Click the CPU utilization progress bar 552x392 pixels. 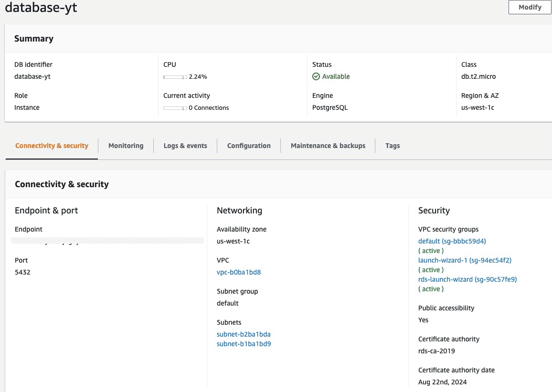(x=175, y=77)
